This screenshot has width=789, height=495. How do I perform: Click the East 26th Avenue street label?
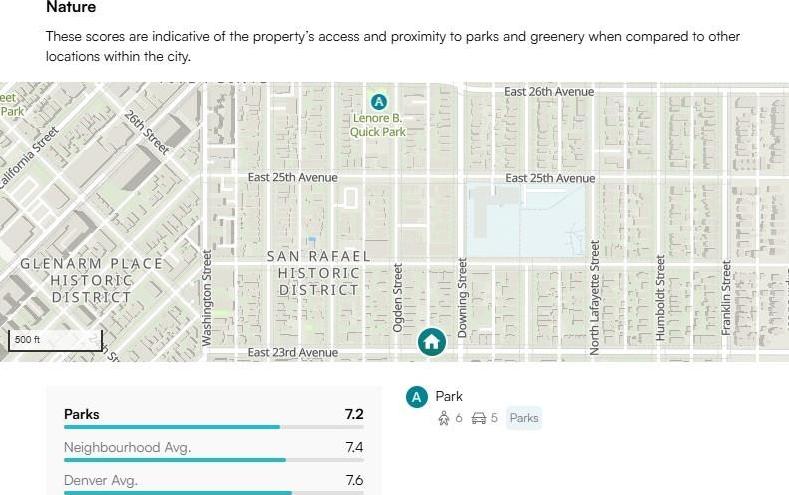click(x=549, y=92)
